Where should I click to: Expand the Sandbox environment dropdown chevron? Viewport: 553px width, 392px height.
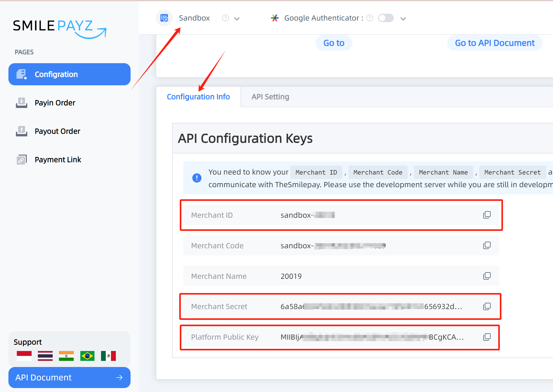[x=237, y=19]
